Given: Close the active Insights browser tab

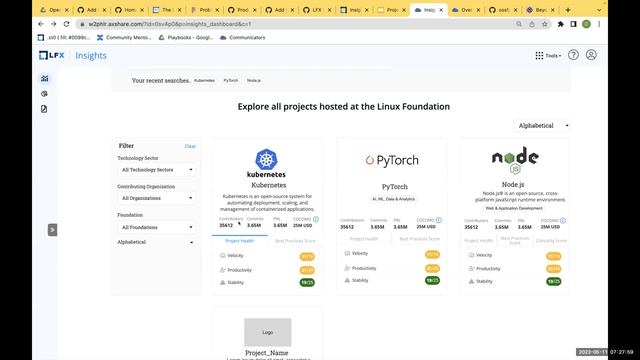Looking at the screenshot, I should (441, 10).
